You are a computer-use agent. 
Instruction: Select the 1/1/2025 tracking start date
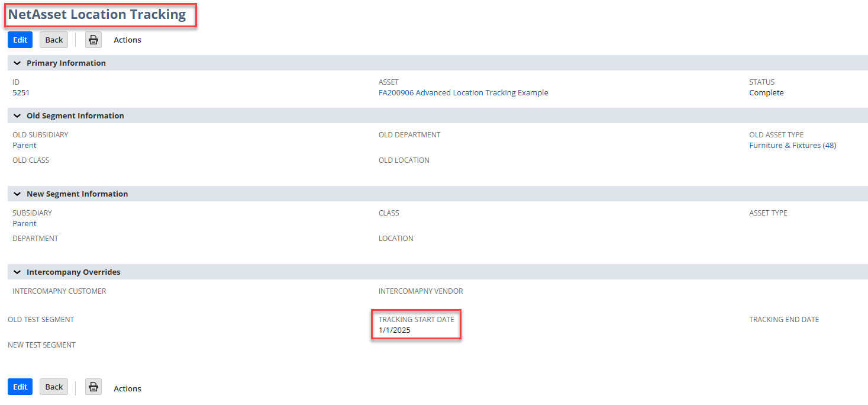[394, 330]
